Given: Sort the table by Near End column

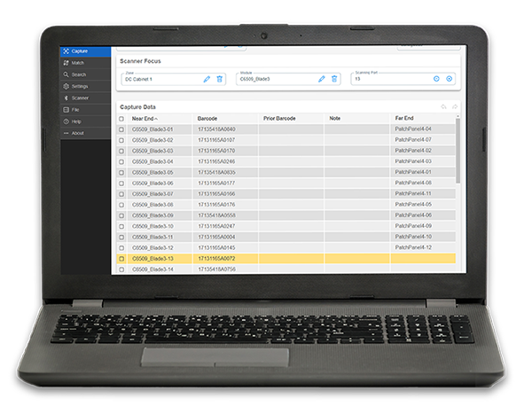Looking at the screenshot, I should 145,118.
